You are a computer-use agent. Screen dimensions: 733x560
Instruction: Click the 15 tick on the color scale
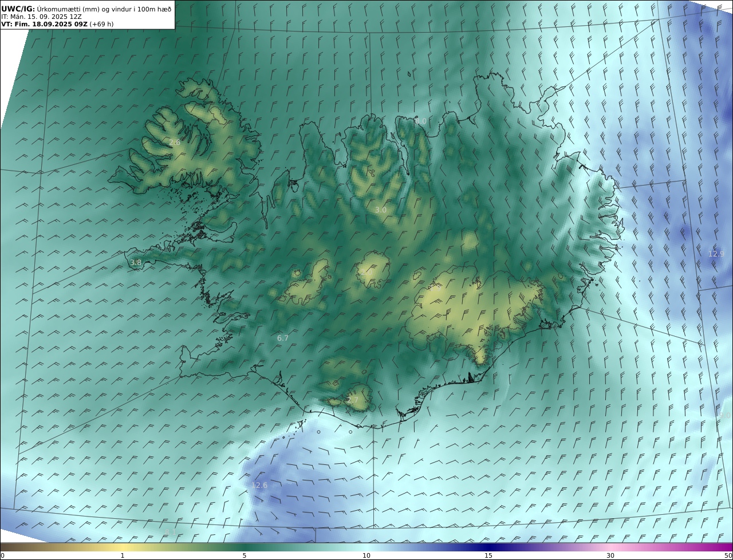488,555
